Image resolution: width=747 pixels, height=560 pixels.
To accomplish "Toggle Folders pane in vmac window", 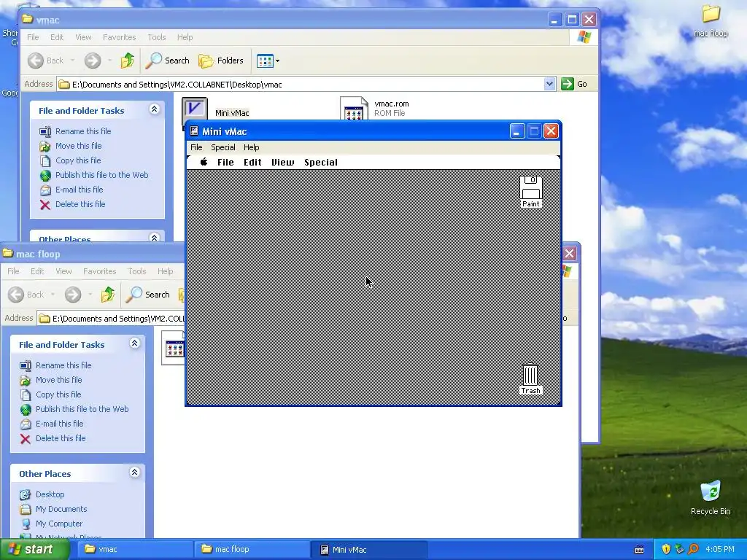I will [221, 61].
